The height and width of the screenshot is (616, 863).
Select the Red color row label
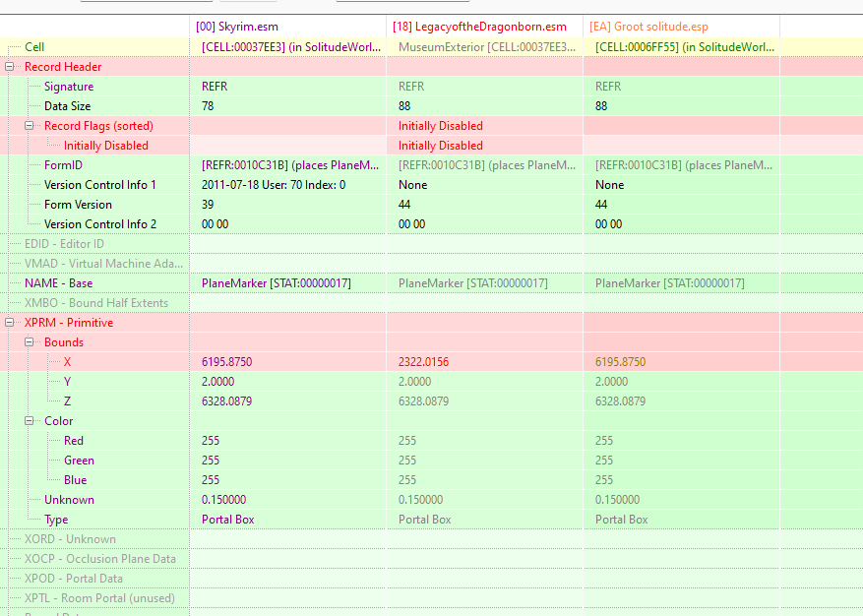[x=73, y=441]
